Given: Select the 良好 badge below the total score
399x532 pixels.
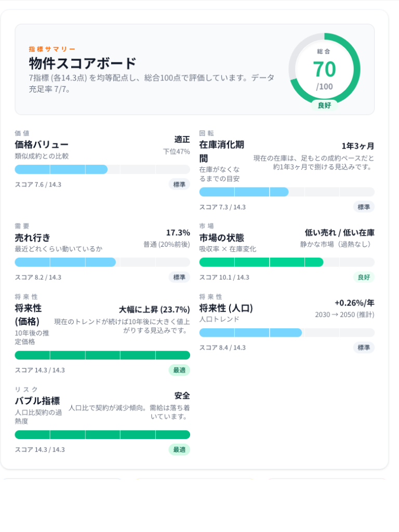Looking at the screenshot, I should click(x=325, y=104).
